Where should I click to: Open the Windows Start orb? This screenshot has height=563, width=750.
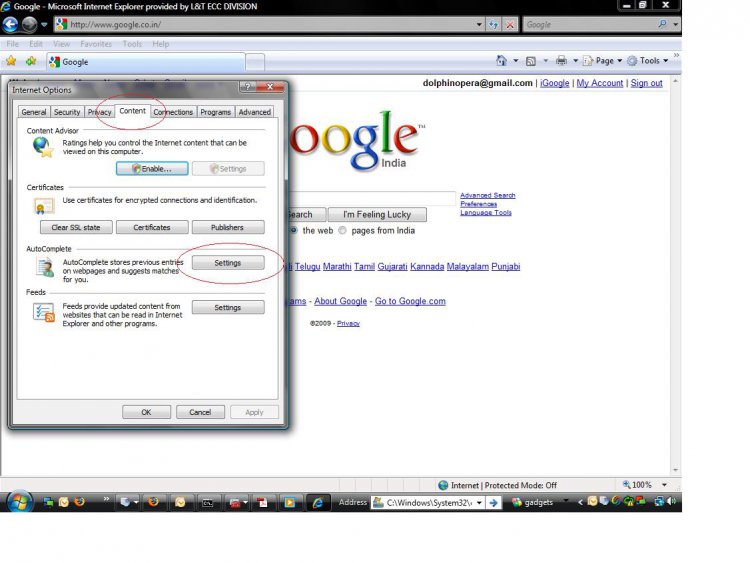(x=20, y=502)
